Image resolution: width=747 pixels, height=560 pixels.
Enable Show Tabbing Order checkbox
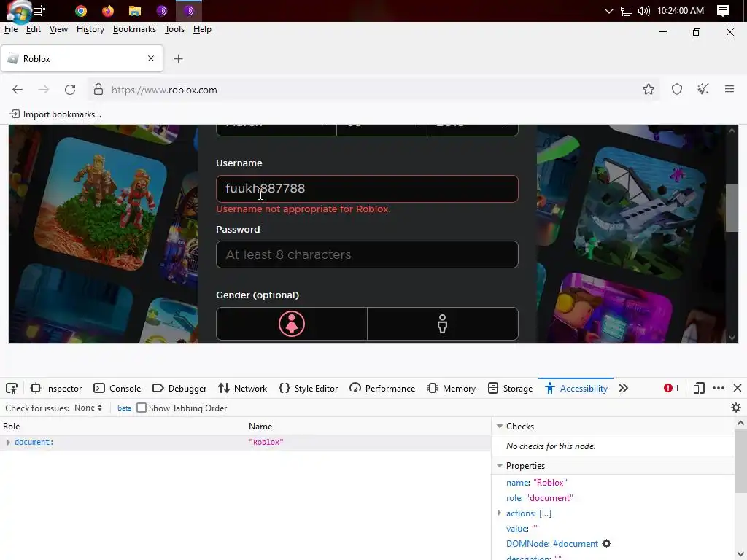pos(142,408)
